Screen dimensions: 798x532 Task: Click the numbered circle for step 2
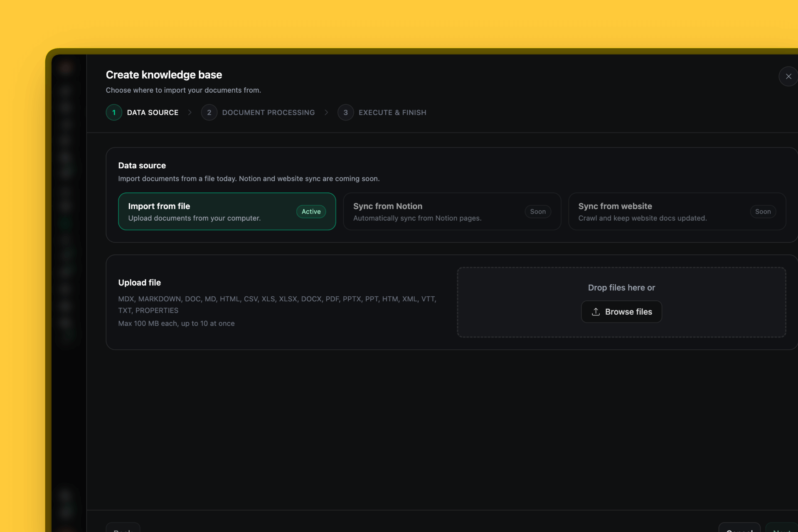pos(209,112)
